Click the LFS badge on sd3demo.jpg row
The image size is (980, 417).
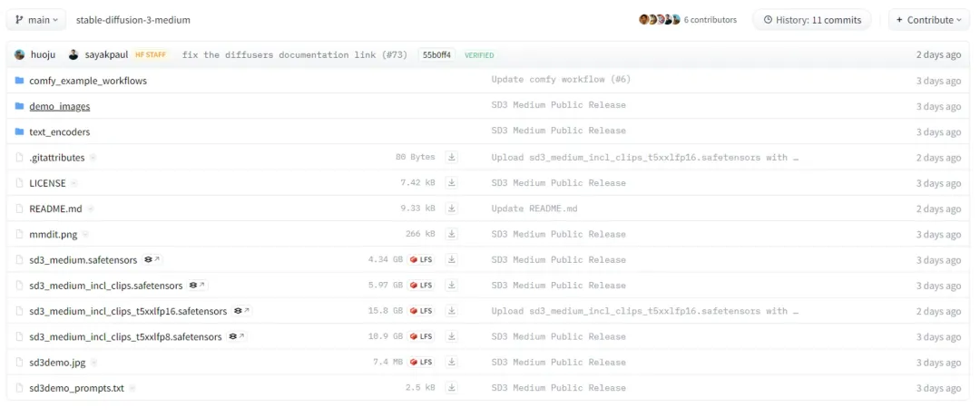421,363
